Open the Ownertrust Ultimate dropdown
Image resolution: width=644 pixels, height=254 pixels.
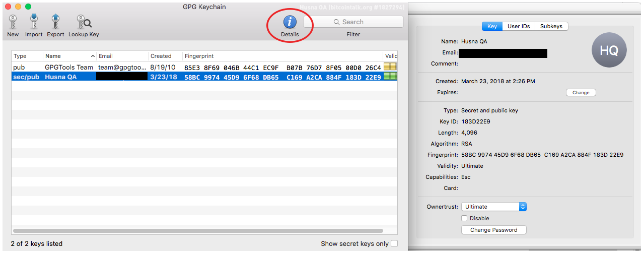(x=494, y=207)
